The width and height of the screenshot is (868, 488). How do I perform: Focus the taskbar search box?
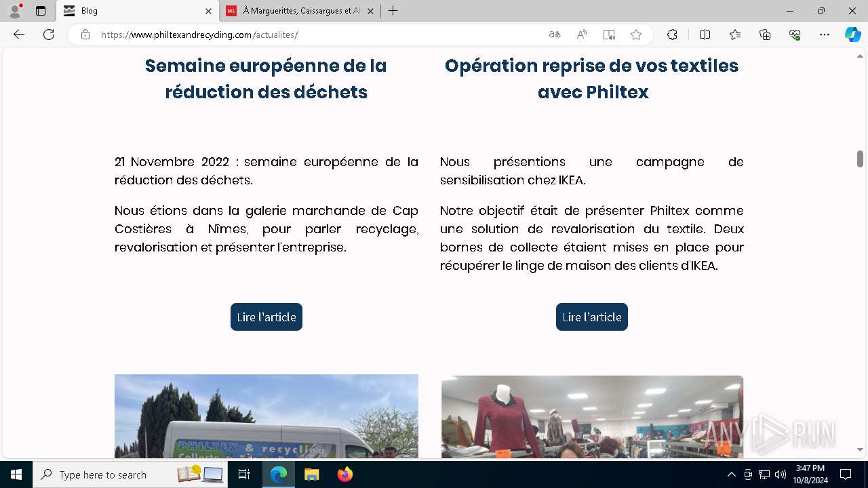click(131, 474)
